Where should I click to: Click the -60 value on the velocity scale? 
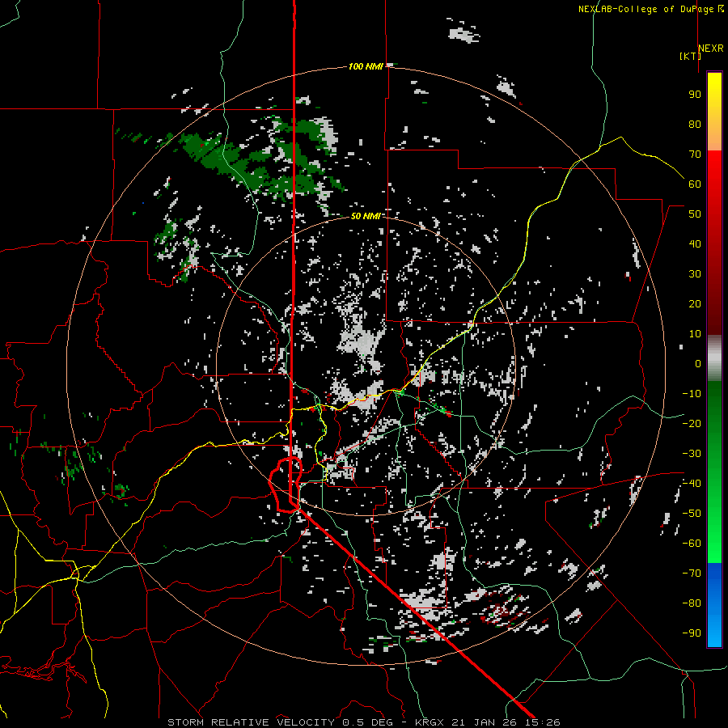pyautogui.click(x=692, y=544)
